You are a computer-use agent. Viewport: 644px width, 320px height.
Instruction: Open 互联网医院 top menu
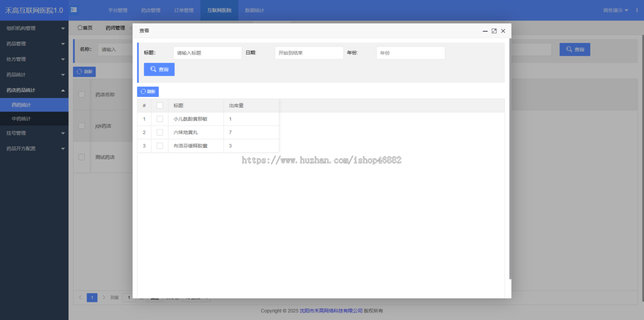[219, 10]
